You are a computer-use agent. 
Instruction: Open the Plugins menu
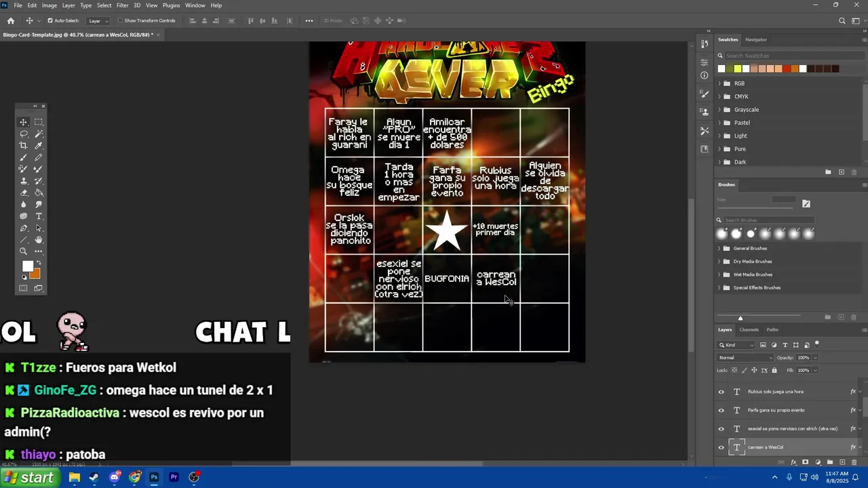point(171,5)
